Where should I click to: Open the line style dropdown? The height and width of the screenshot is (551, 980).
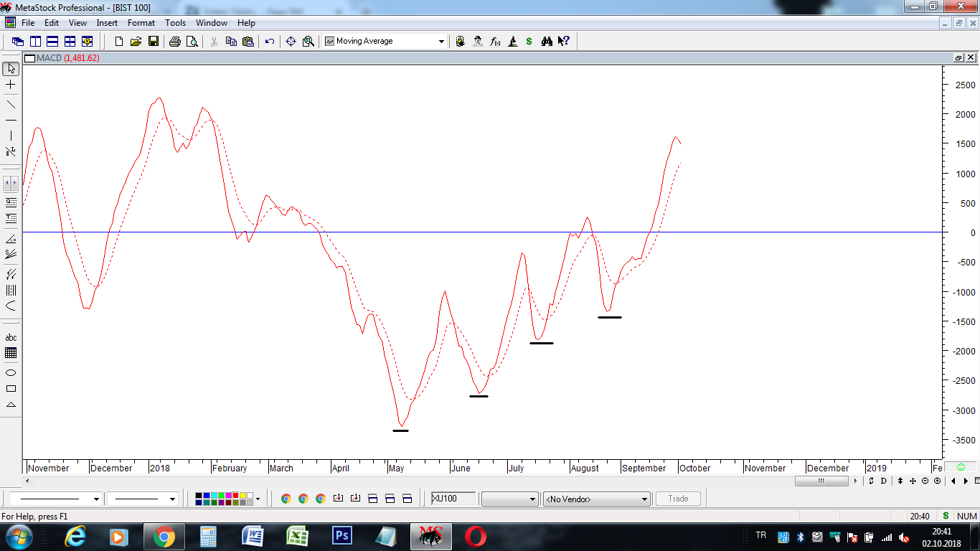pyautogui.click(x=96, y=499)
